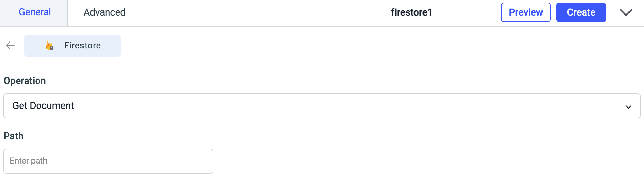The height and width of the screenshot is (177, 644).
Task: Click the Operation field label
Action: click(x=25, y=81)
